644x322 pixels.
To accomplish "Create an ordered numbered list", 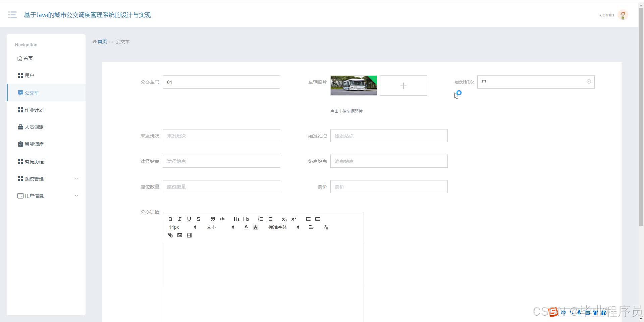I will (261, 219).
